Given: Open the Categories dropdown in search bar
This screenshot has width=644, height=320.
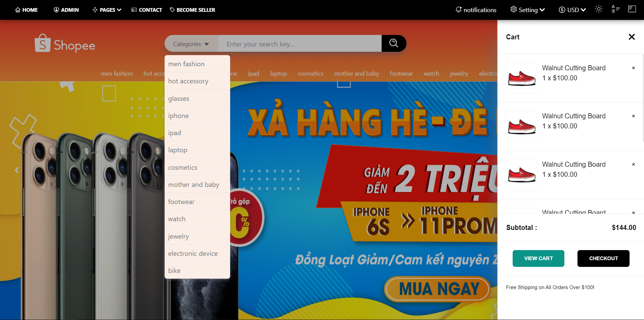Looking at the screenshot, I should pyautogui.click(x=191, y=44).
